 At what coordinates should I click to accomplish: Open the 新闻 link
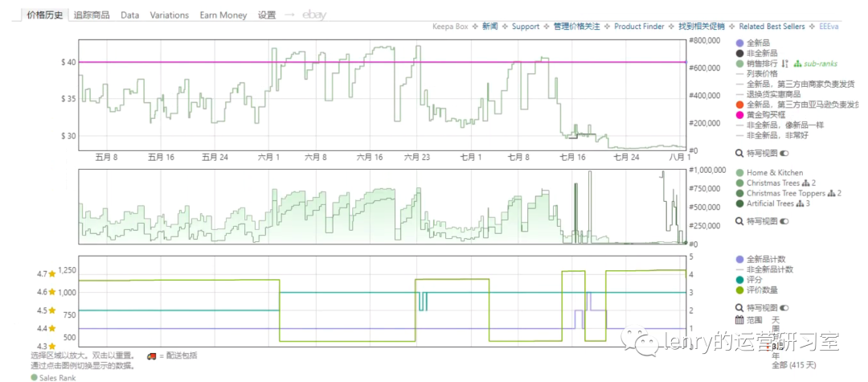[490, 27]
